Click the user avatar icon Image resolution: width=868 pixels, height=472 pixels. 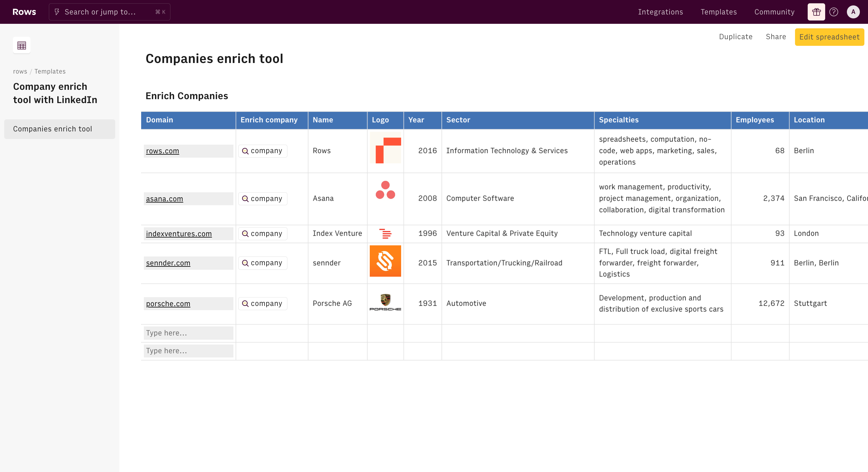[x=853, y=12]
